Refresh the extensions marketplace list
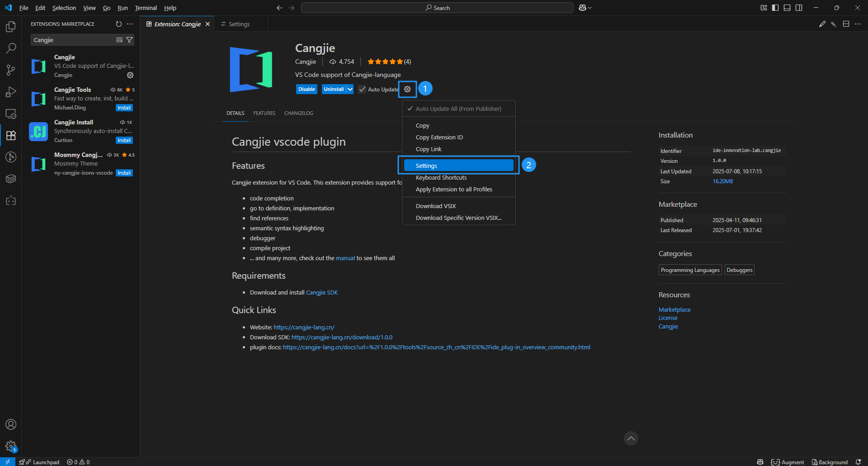 tap(118, 24)
